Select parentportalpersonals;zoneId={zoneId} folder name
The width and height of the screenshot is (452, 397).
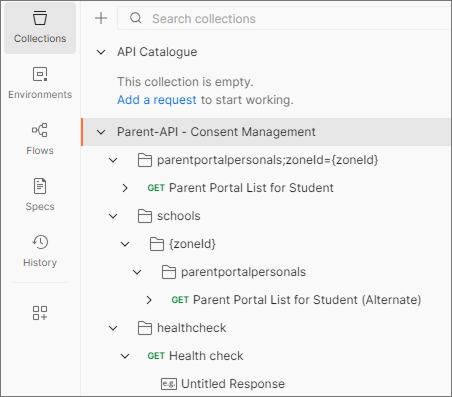coord(268,160)
